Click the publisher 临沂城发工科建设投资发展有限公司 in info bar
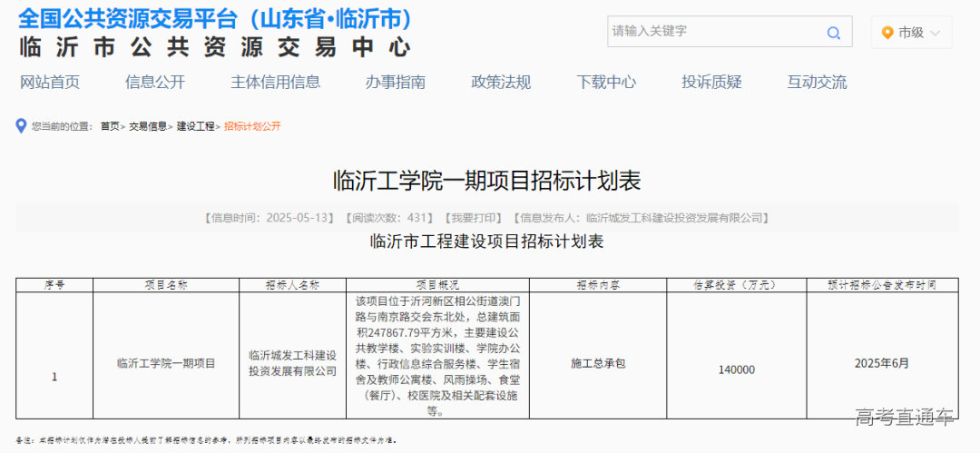This screenshot has height=453, width=980. (675, 218)
